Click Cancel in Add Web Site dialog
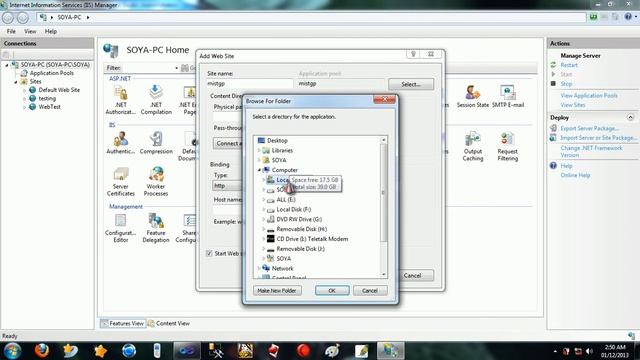640x360 pixels. [412, 276]
